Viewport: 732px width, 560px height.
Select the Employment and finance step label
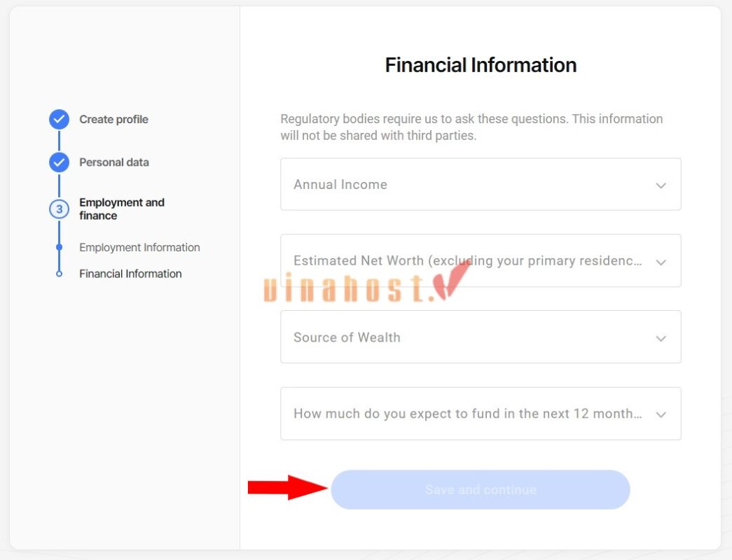(x=122, y=209)
